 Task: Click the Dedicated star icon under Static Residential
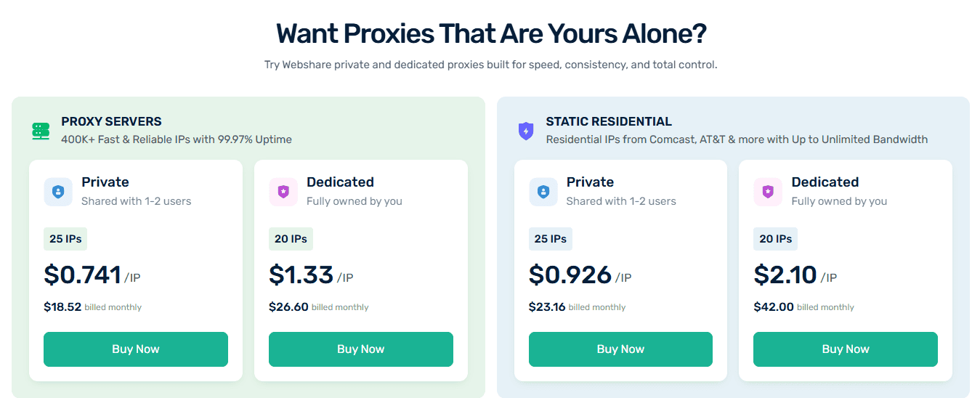point(768,192)
